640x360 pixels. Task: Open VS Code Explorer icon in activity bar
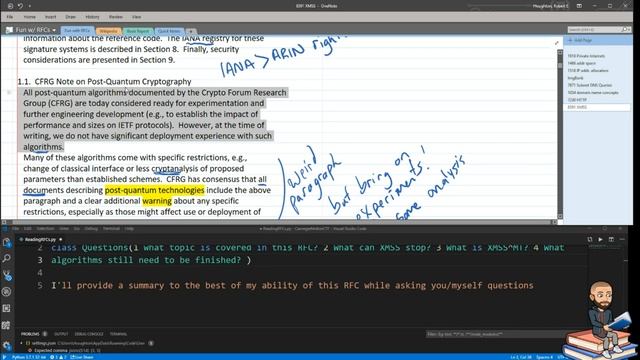7,242
